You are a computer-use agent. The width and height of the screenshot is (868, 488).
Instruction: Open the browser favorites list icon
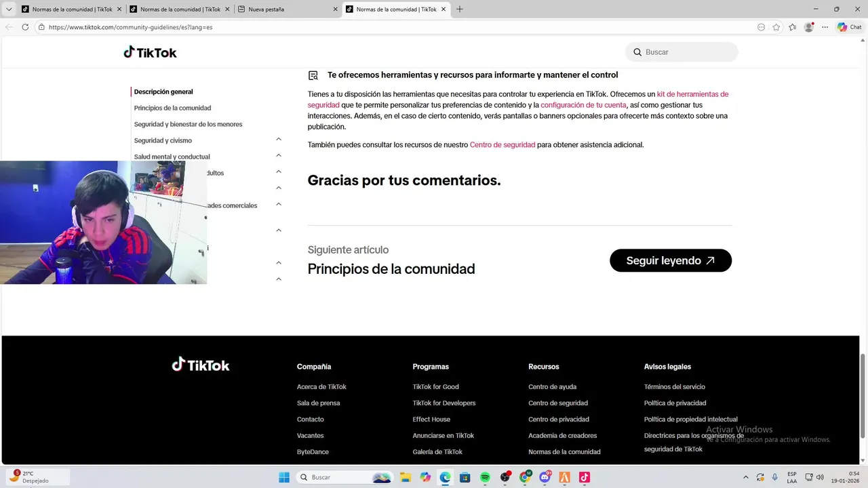coord(792,27)
